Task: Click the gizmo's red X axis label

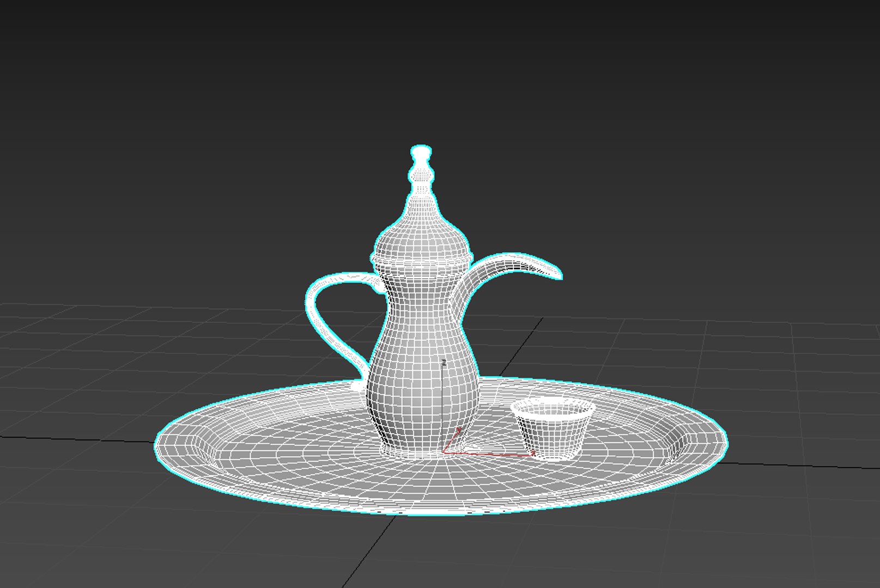Action: pyautogui.click(x=533, y=453)
